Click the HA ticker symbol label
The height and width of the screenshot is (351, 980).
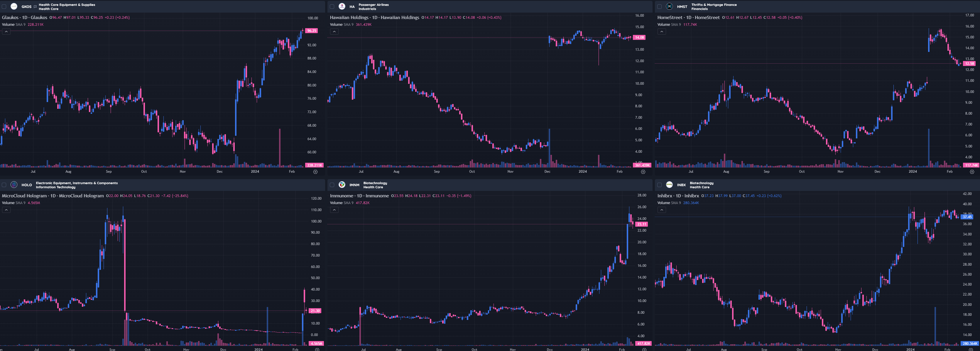352,7
